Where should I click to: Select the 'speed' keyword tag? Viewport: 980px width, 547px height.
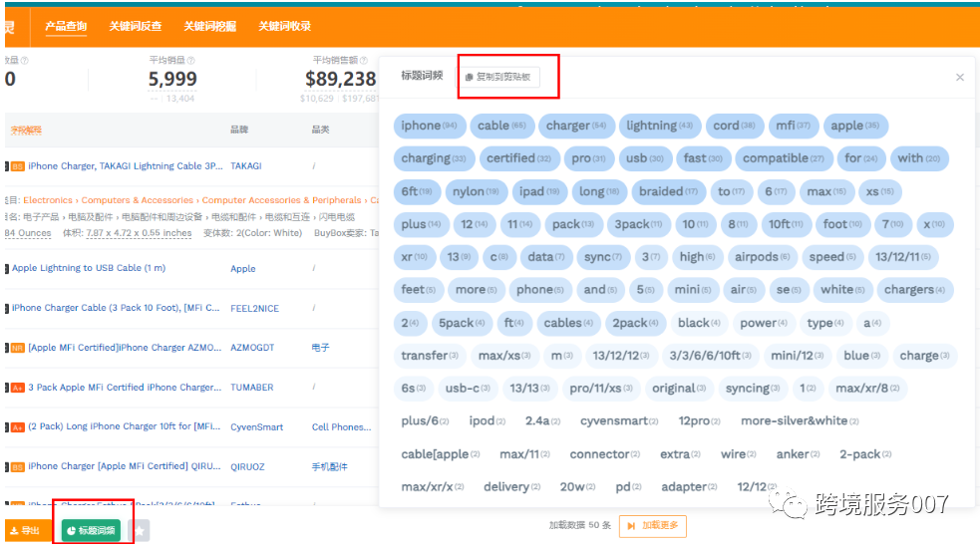click(x=832, y=257)
